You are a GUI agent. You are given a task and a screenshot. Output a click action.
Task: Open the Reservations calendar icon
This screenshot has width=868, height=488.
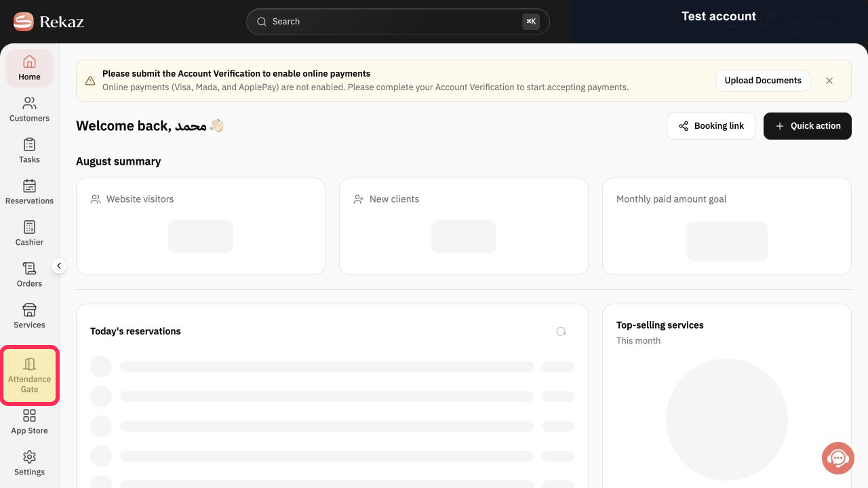tap(29, 186)
